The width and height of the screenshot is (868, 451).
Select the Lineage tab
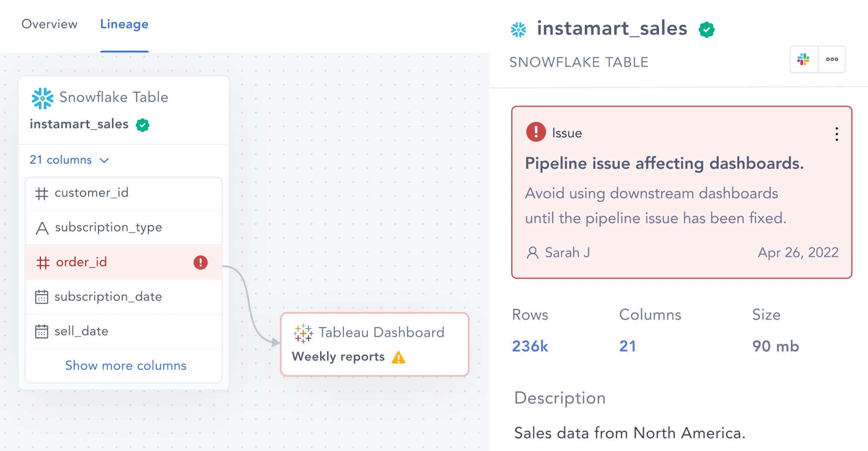[x=124, y=24]
